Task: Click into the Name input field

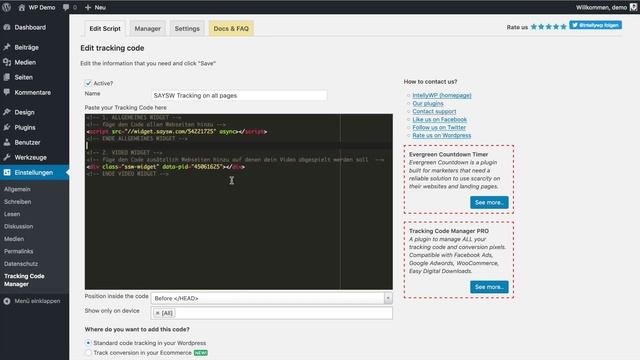Action: (239, 96)
